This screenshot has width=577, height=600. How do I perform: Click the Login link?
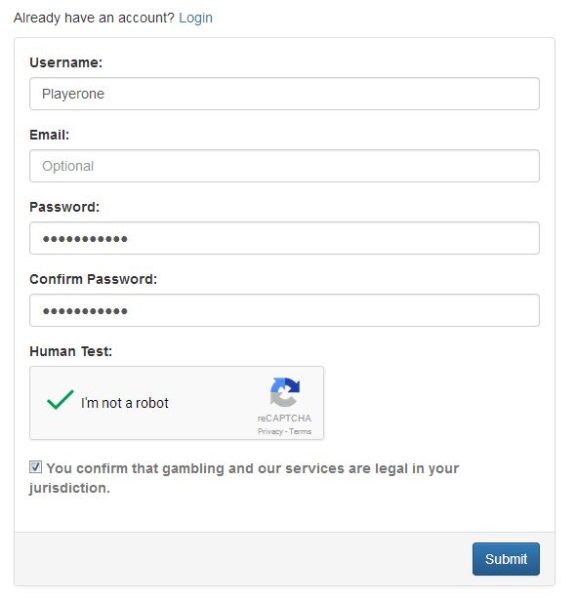click(196, 18)
